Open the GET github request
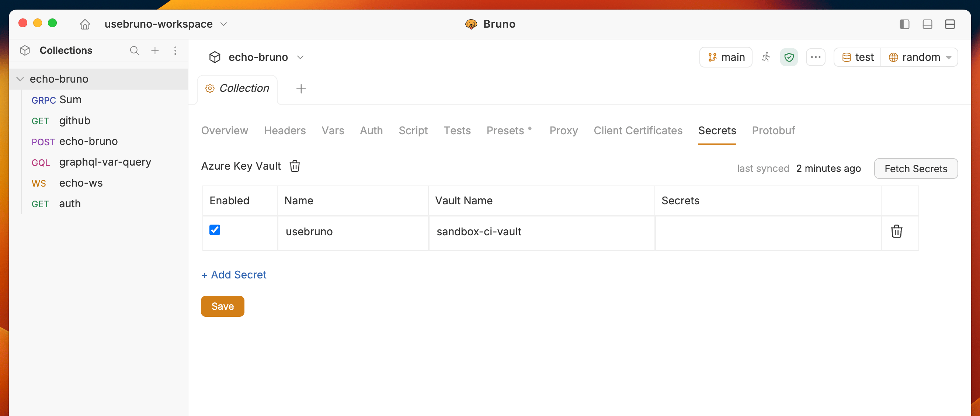This screenshot has height=416, width=980. coord(98,121)
